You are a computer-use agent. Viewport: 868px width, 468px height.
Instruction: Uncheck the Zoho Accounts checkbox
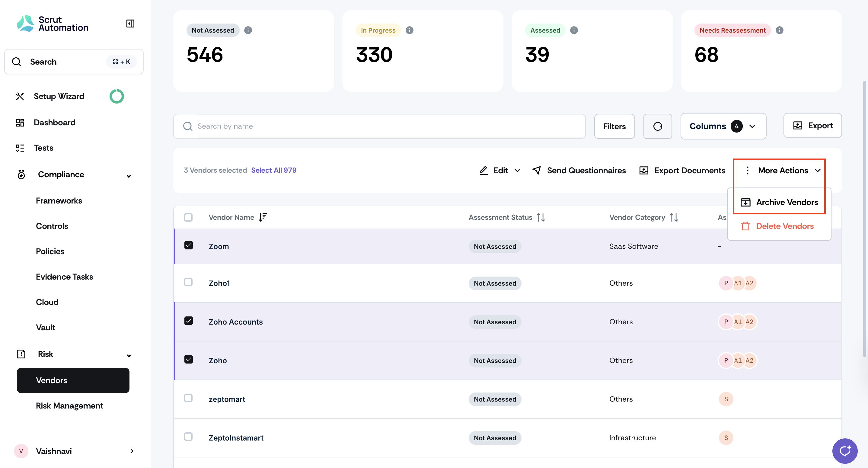(x=188, y=321)
